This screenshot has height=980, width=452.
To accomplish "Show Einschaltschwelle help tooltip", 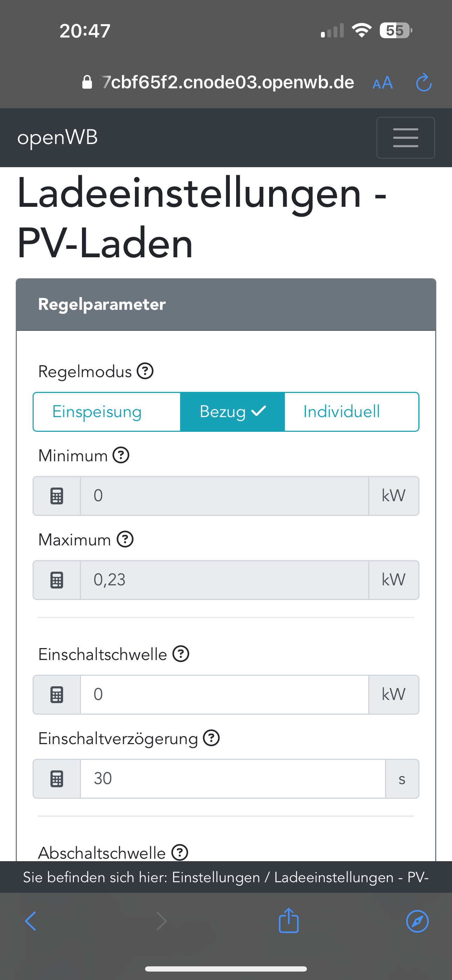I will (x=181, y=654).
